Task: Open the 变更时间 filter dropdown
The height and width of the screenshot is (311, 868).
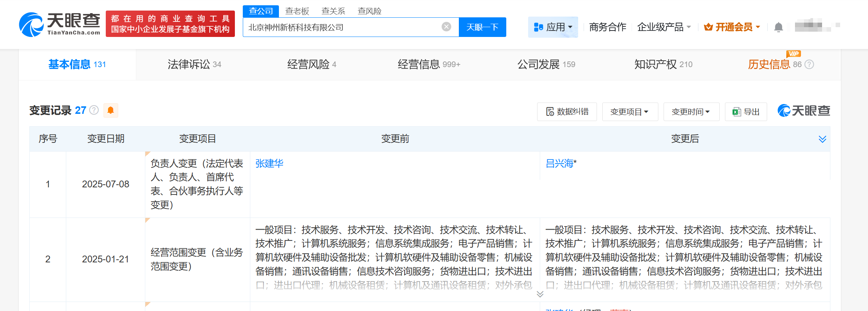Action: [691, 112]
